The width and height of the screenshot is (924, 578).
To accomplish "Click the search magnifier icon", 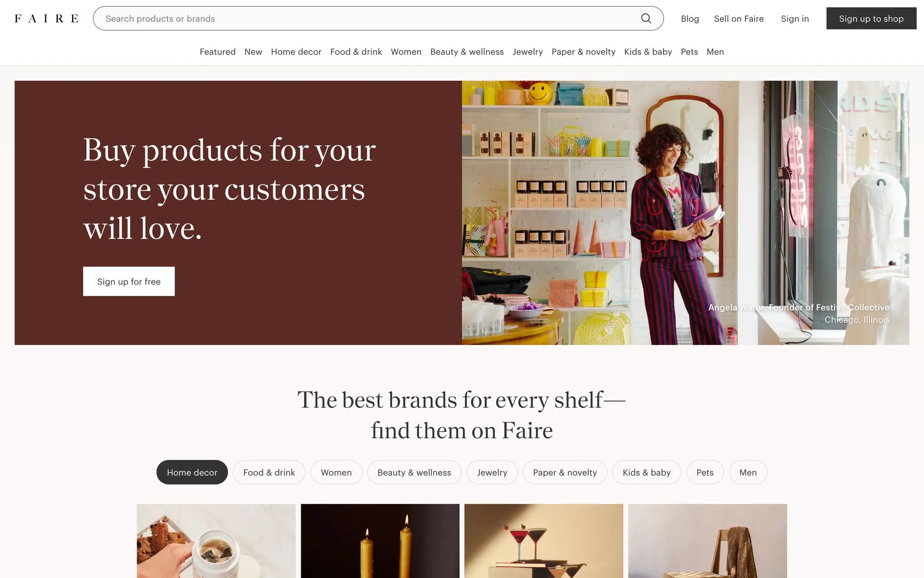I will 646,18.
